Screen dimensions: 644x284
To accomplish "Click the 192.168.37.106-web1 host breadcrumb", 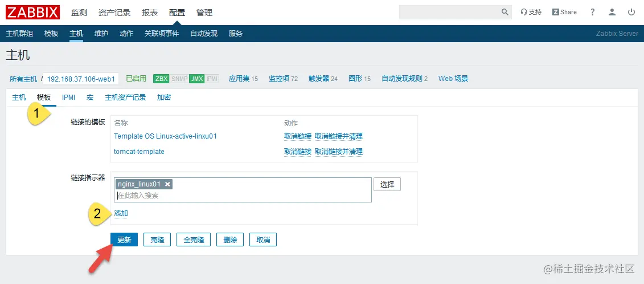I will point(81,79).
